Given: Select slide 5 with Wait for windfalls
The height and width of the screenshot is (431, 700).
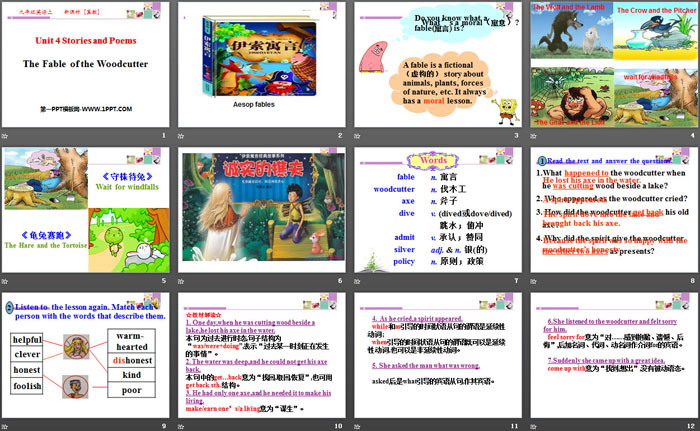Looking at the screenshot, I should click(x=85, y=210).
